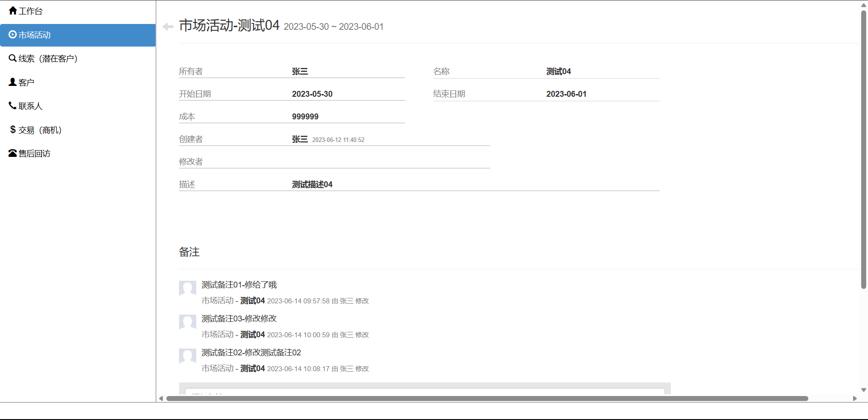Click start date value 2023-05-30
The width and height of the screenshot is (868, 420).
click(x=312, y=94)
